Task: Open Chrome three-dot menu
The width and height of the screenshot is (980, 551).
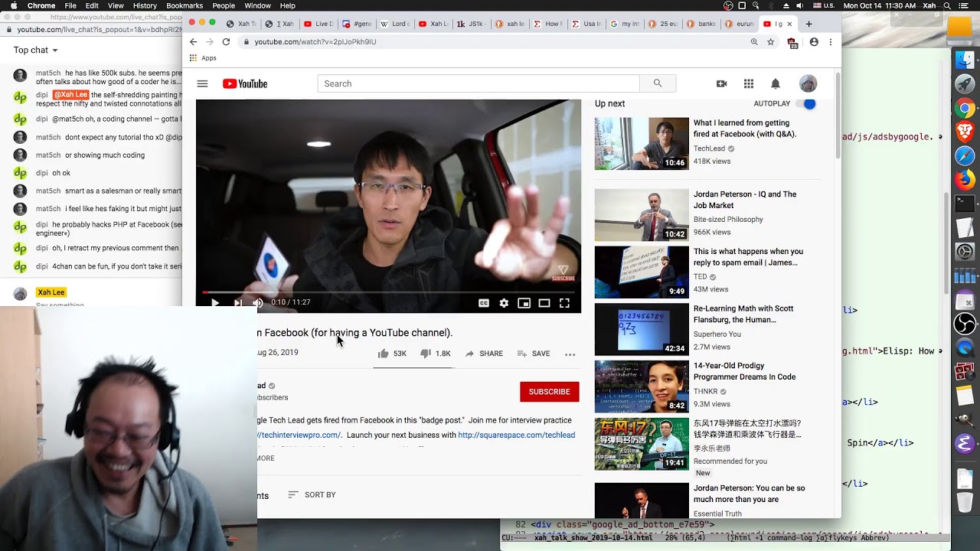Action: pyautogui.click(x=831, y=42)
